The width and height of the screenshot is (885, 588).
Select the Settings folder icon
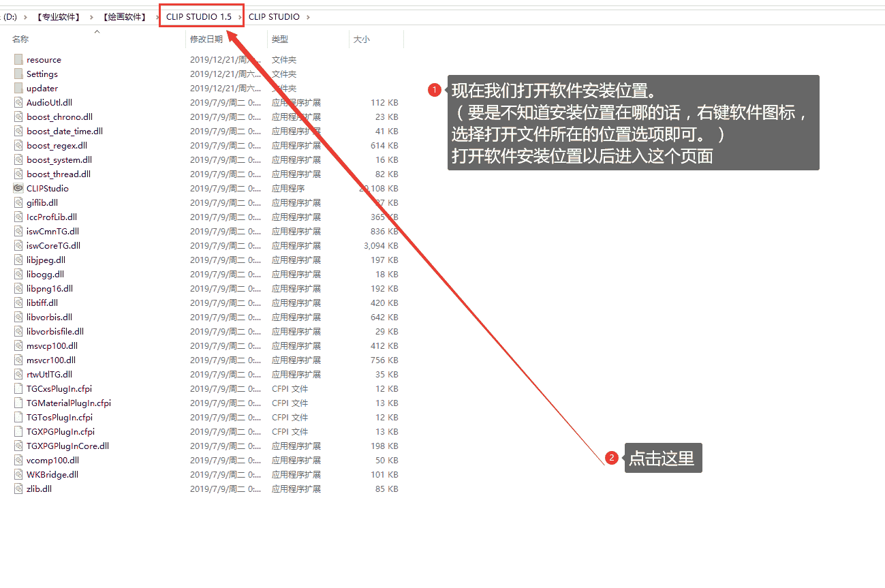pos(18,74)
